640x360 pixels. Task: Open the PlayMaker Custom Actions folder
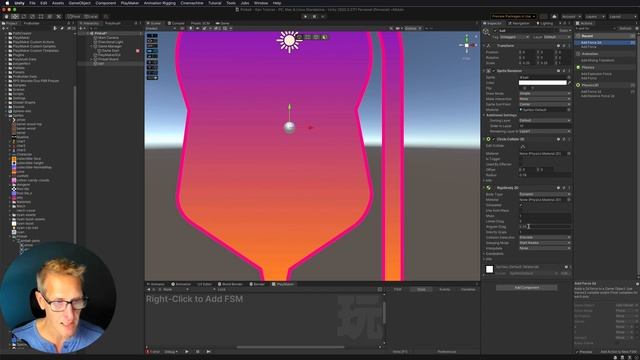pos(33,42)
